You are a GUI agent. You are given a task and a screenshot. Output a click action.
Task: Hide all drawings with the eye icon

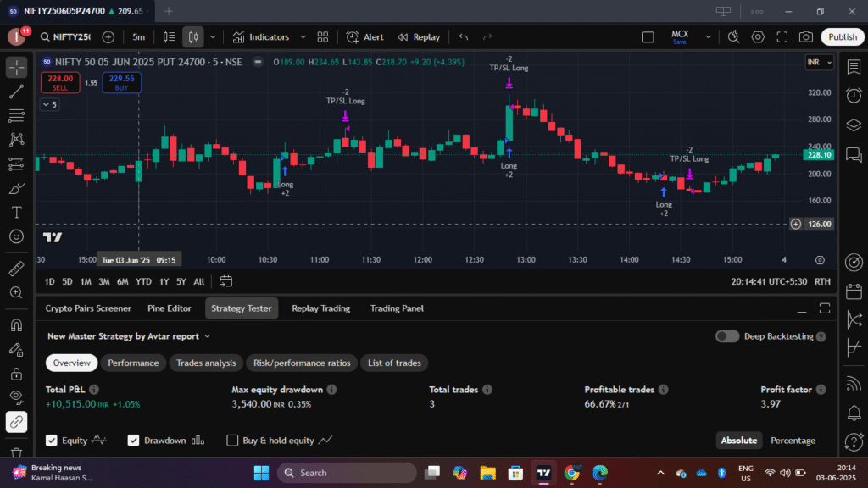pyautogui.click(x=17, y=397)
